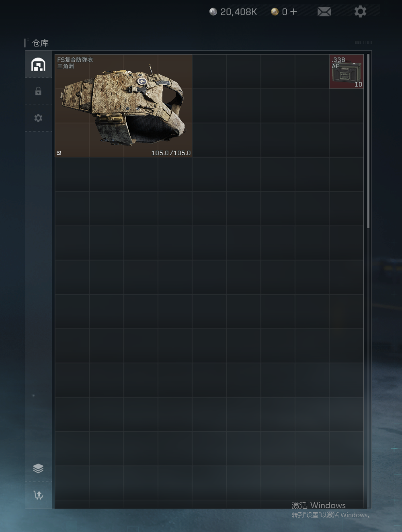Select the .338 AP ammo box
The width and height of the screenshot is (402, 532).
click(x=347, y=72)
